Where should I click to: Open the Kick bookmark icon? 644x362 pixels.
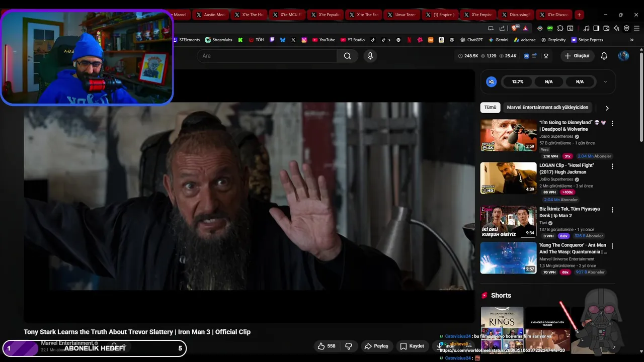(240, 40)
